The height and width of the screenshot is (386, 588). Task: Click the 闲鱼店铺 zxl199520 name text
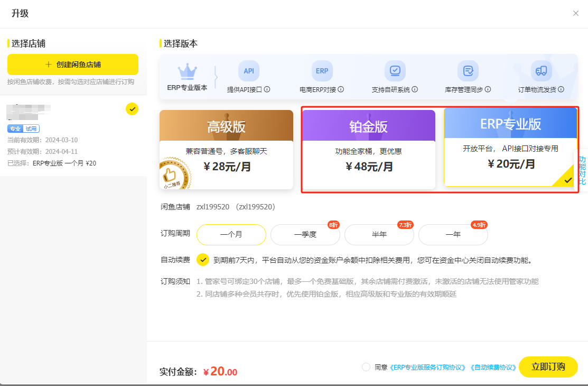(x=236, y=207)
